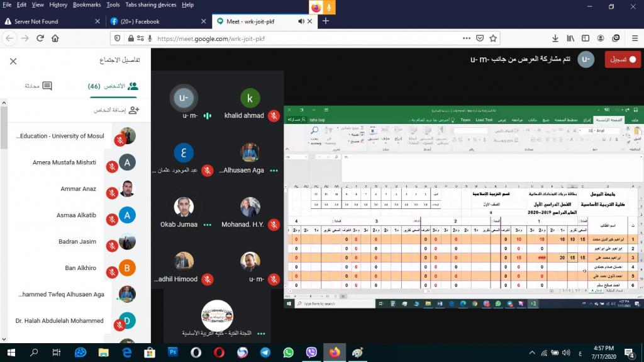Click microphone permission icon in address bar

pos(148,38)
